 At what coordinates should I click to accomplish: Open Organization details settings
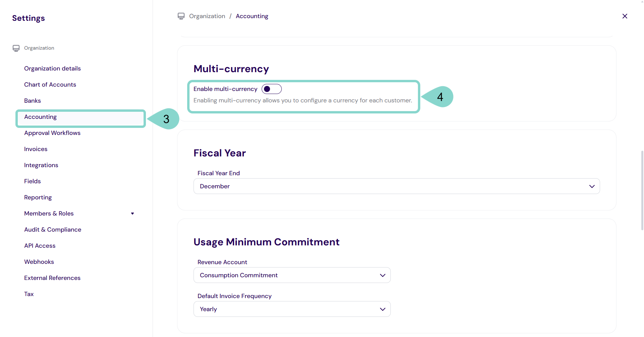(x=52, y=68)
